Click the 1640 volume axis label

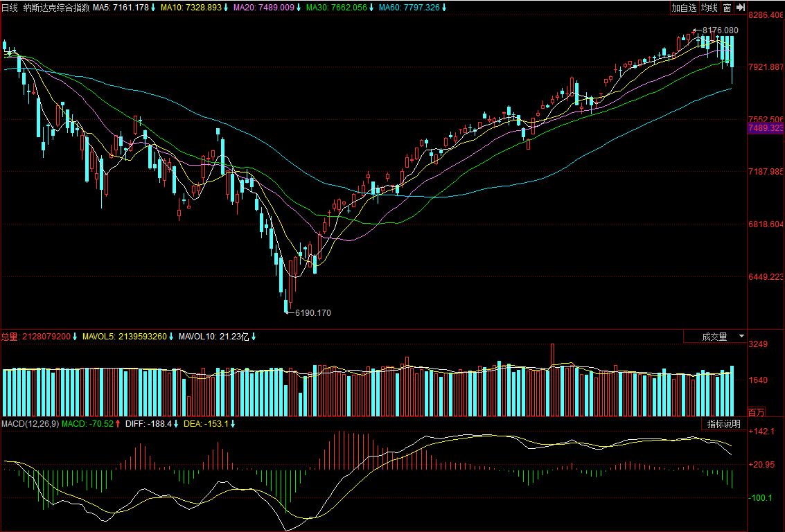point(758,380)
